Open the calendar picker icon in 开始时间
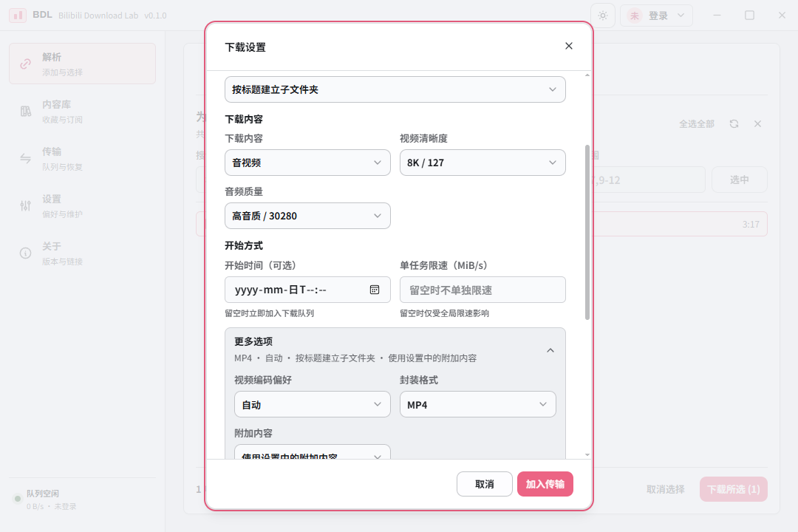Screen dimensions: 798x532 point(375,290)
